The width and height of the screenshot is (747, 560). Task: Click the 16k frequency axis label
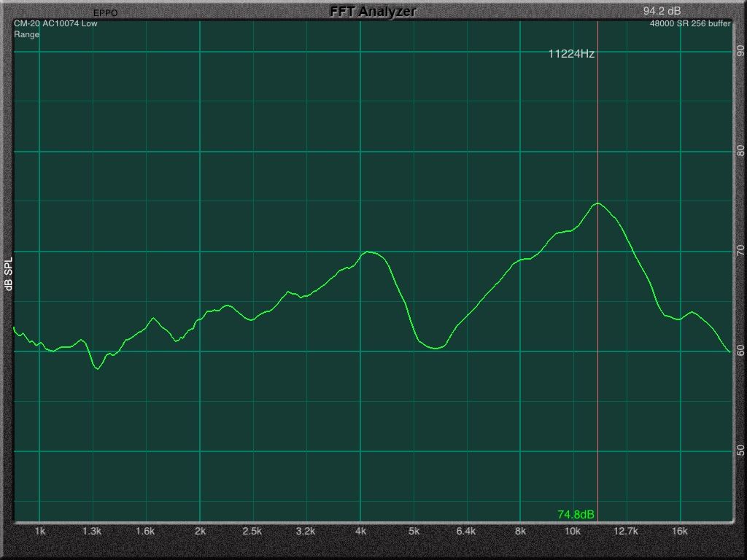[x=680, y=531]
